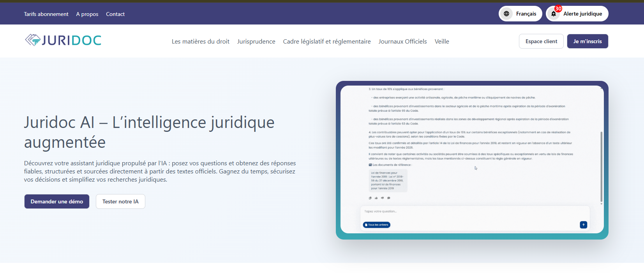The width and height of the screenshot is (644, 273).
Task: Click the text Les documents de référence
Action: pyautogui.click(x=392, y=165)
